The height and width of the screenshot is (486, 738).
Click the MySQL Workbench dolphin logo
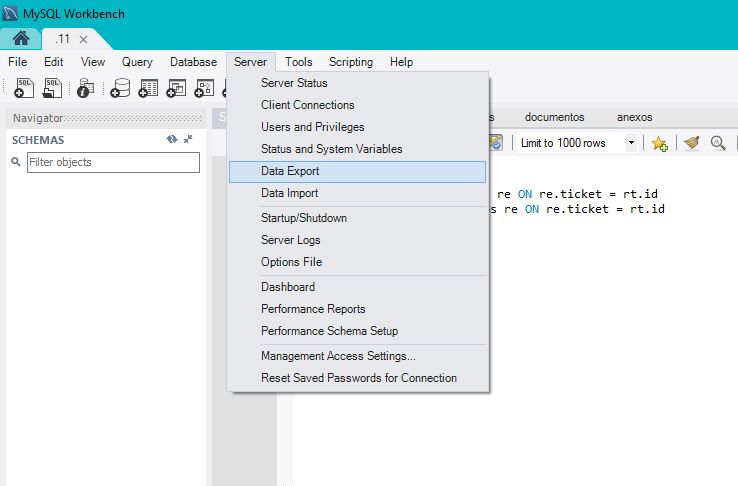tap(10, 14)
